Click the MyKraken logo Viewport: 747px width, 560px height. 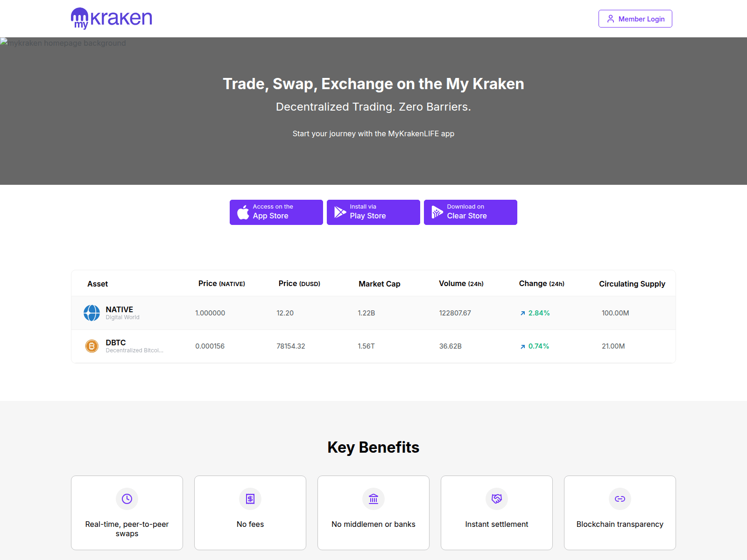pyautogui.click(x=112, y=19)
